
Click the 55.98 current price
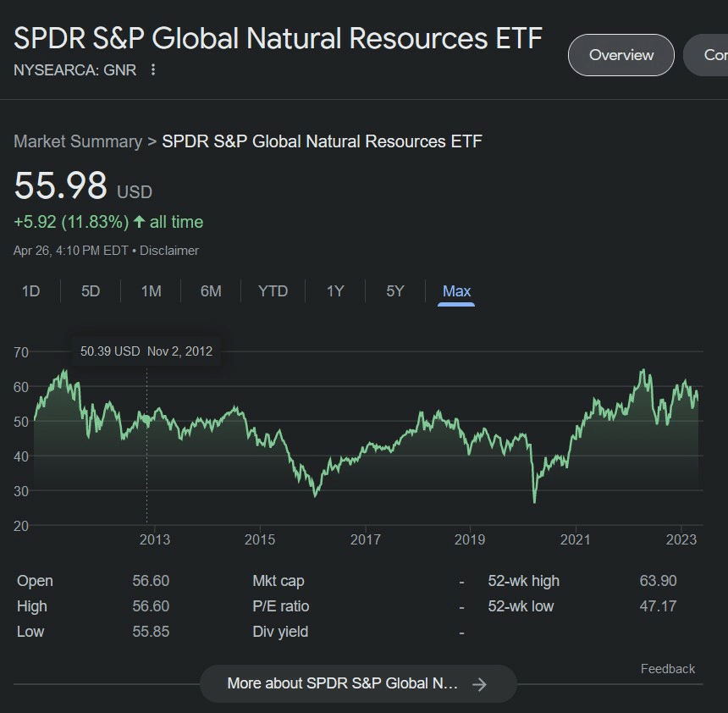coord(60,185)
